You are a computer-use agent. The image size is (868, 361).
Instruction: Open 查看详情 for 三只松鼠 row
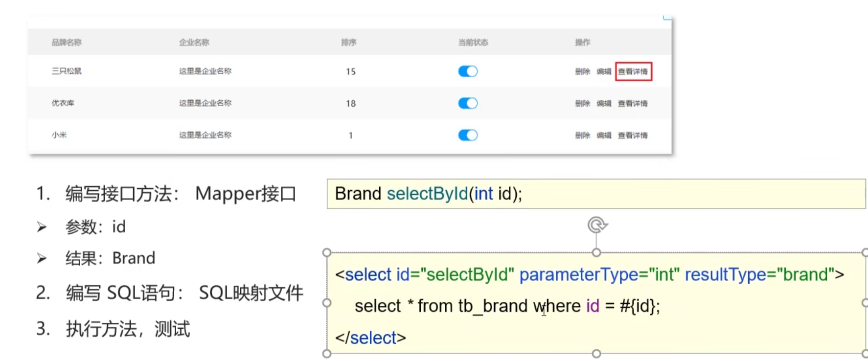click(633, 71)
